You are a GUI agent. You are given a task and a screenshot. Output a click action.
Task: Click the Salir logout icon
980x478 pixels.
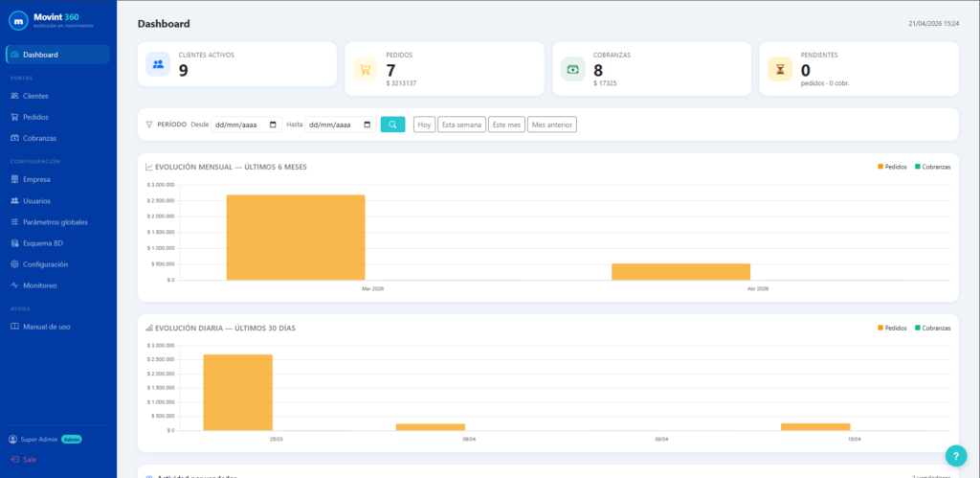click(x=13, y=460)
